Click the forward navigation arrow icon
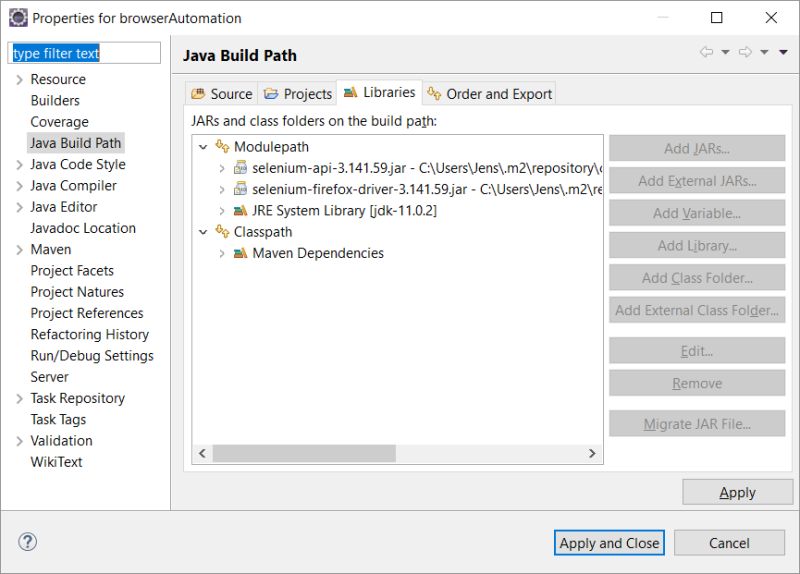 (x=745, y=52)
